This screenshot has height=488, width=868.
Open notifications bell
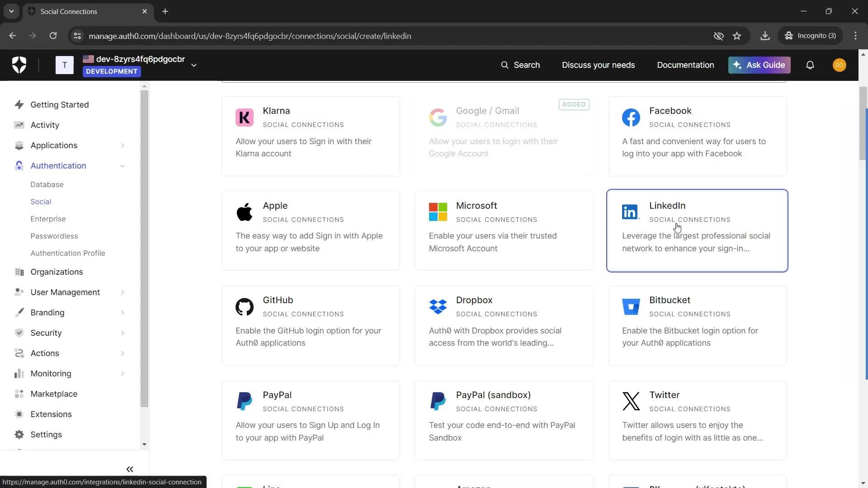coord(810,65)
